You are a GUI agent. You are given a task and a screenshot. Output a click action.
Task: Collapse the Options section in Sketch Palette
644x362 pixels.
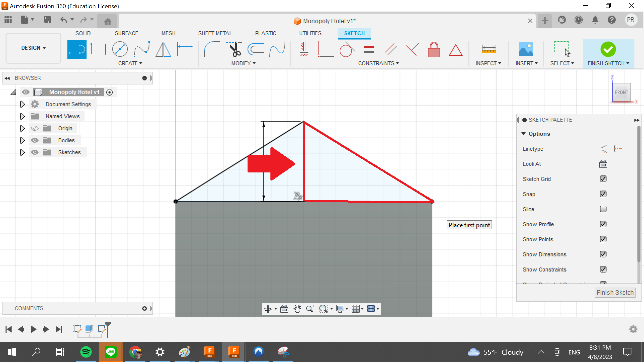coord(524,133)
